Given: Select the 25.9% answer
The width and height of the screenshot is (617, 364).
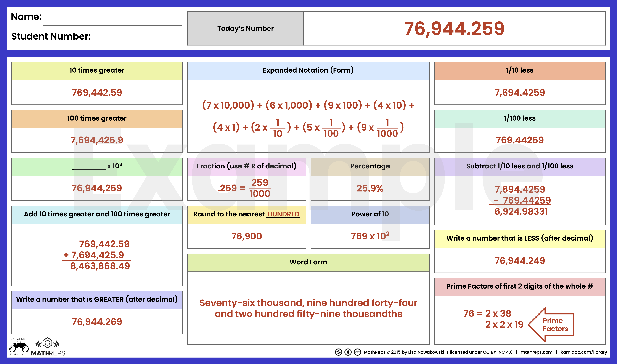Looking at the screenshot, I should point(370,188).
